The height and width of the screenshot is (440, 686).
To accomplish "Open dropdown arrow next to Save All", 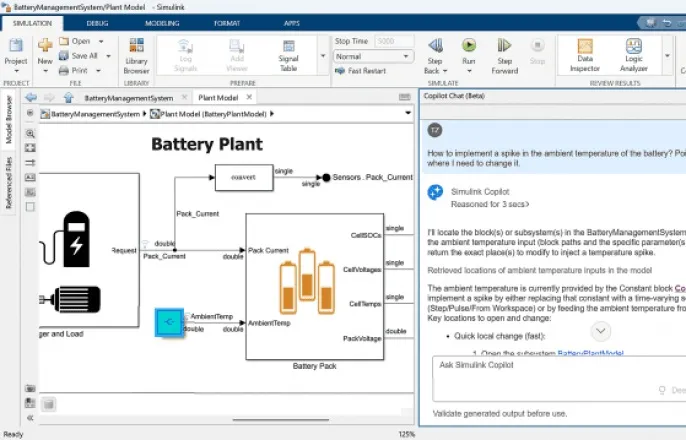I will point(108,56).
